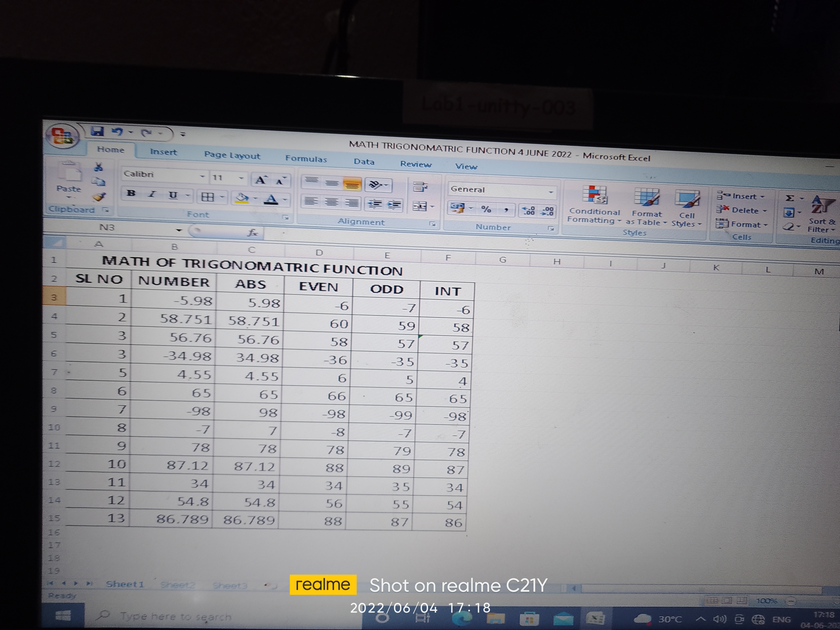Click the Merge and Center icon

click(420, 207)
